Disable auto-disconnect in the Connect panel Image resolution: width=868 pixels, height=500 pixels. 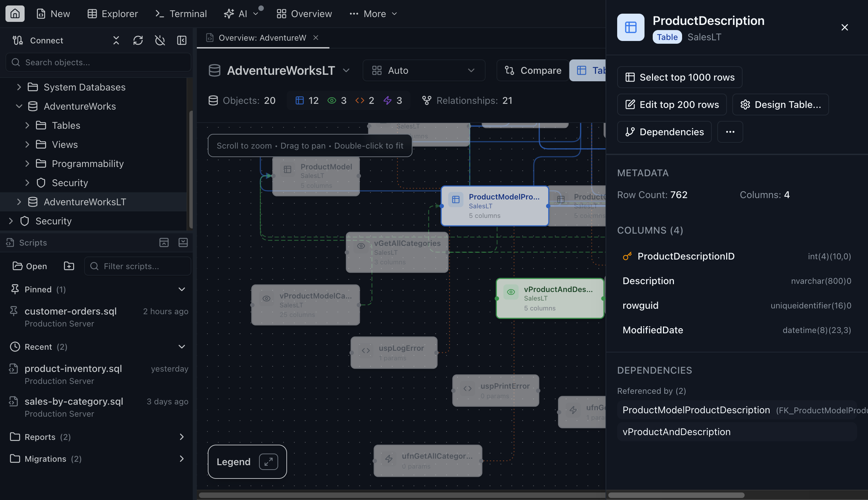[x=160, y=40]
